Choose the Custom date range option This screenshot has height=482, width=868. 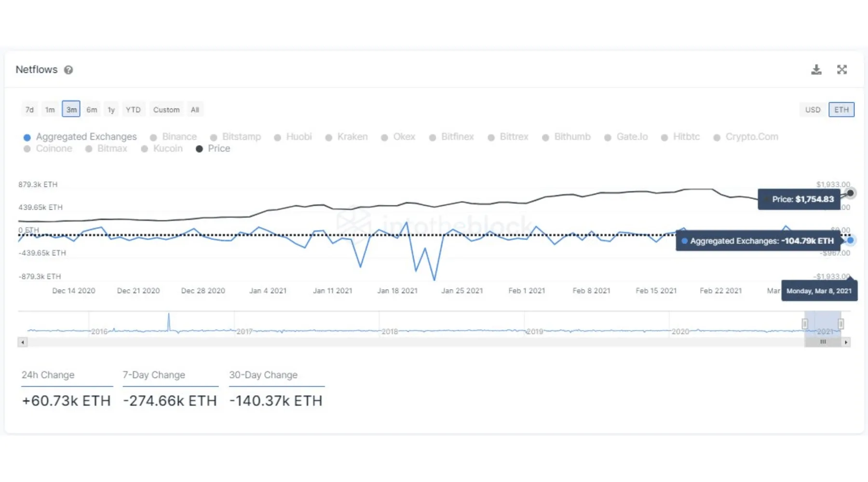click(x=166, y=110)
